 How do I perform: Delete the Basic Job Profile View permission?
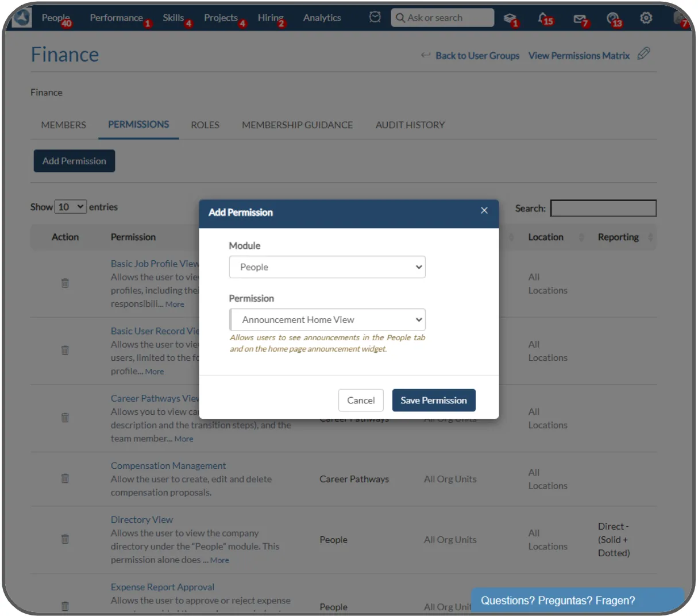[65, 283]
